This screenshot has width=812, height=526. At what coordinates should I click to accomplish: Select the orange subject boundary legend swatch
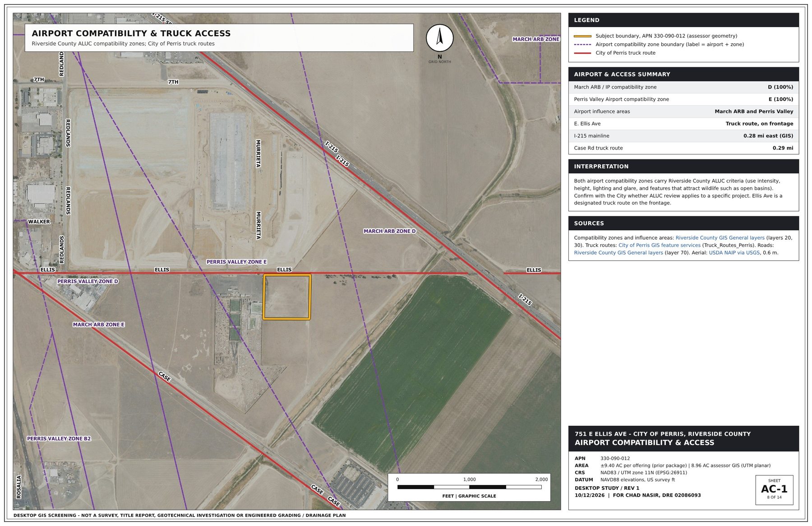[x=582, y=36]
